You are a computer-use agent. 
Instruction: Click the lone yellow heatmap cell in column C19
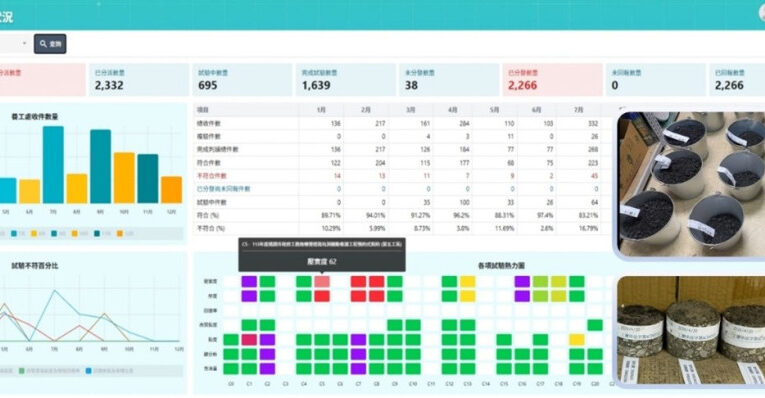pos(577,339)
